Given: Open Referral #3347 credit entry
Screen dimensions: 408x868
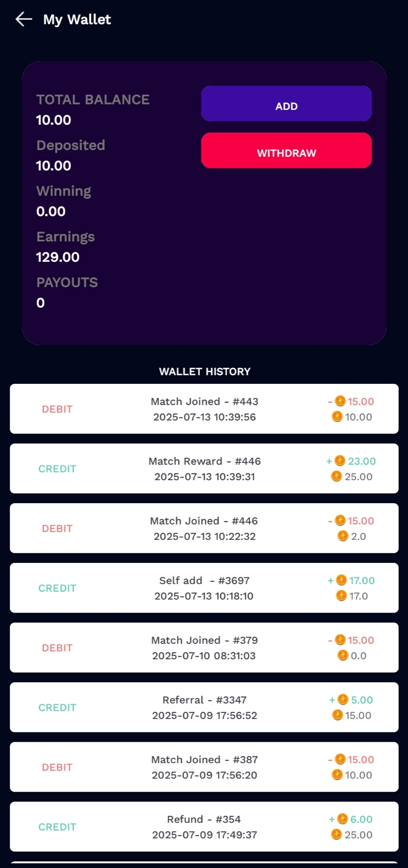Looking at the screenshot, I should (204, 707).
